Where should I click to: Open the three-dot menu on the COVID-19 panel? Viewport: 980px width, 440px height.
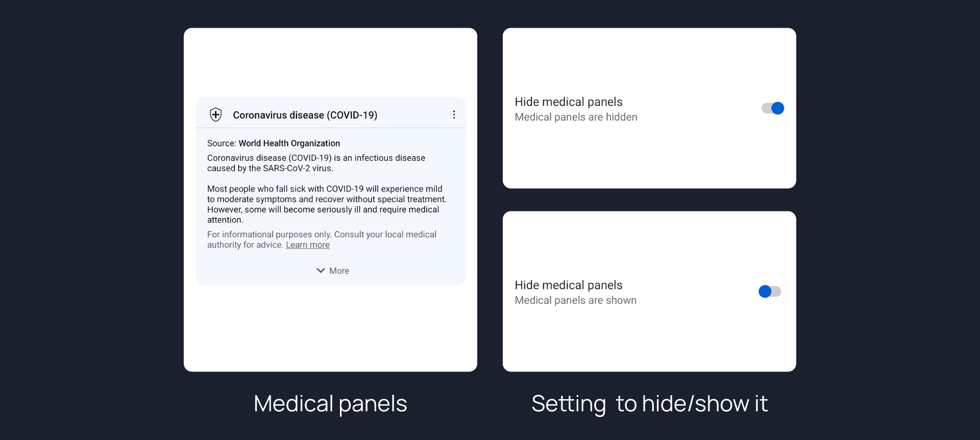(454, 115)
